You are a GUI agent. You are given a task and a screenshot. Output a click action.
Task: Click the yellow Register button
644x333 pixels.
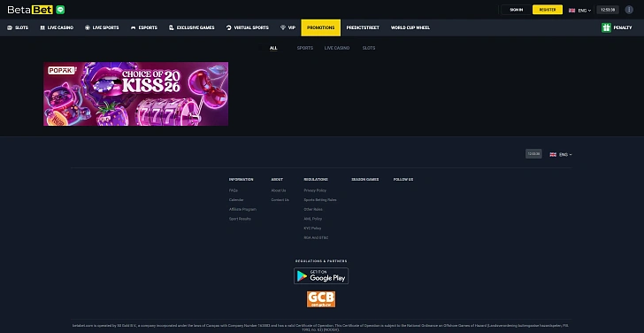(548, 10)
